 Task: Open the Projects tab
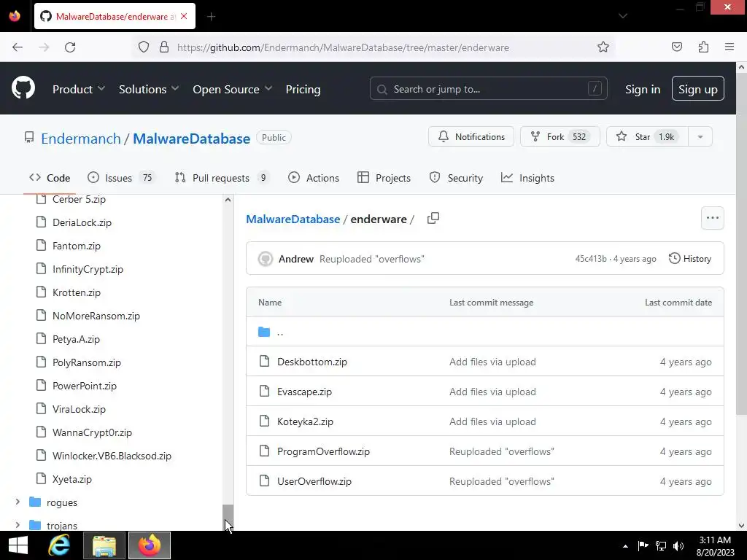point(384,178)
